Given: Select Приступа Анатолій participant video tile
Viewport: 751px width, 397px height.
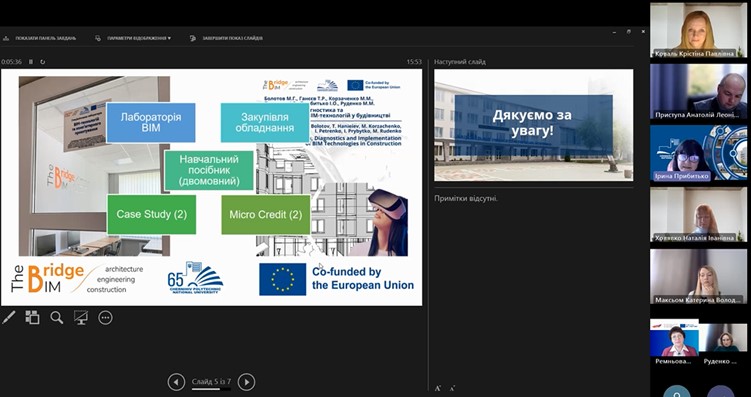Looking at the screenshot, I should pos(698,91).
